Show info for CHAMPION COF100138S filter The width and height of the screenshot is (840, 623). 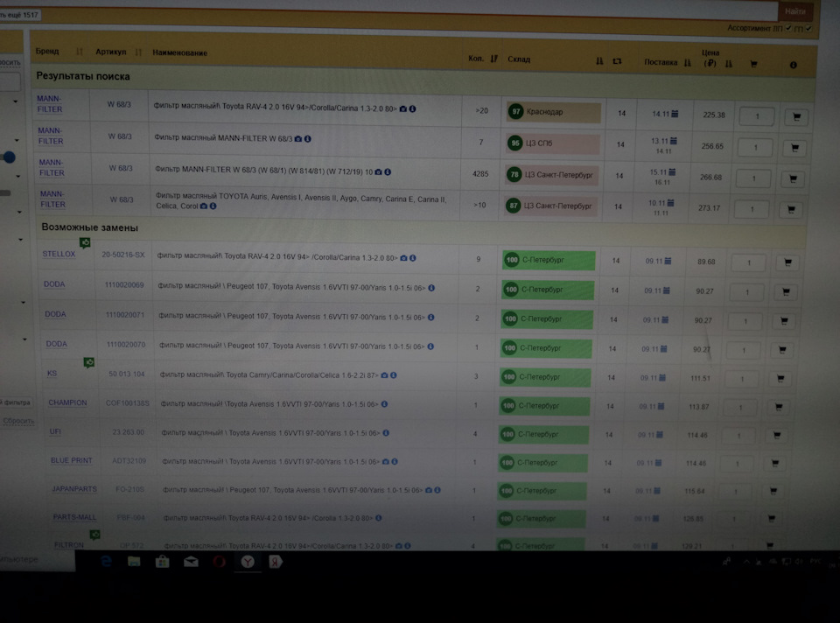click(384, 404)
